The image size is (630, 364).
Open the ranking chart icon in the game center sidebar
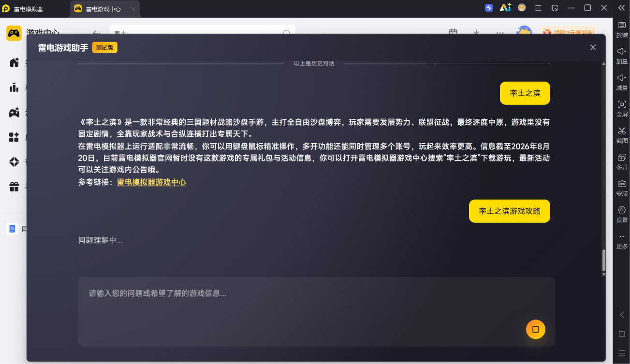click(x=14, y=87)
